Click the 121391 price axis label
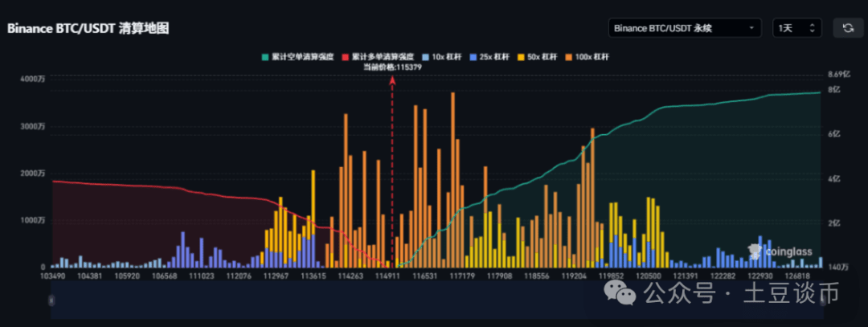 [686, 276]
